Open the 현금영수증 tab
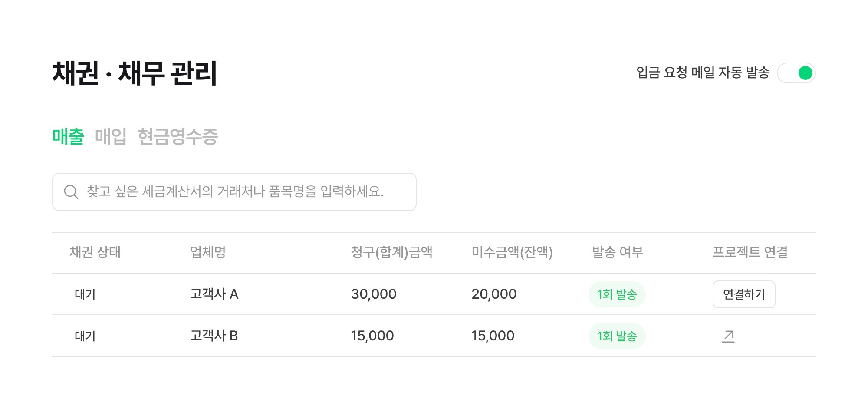The width and height of the screenshot is (868, 409). (178, 136)
